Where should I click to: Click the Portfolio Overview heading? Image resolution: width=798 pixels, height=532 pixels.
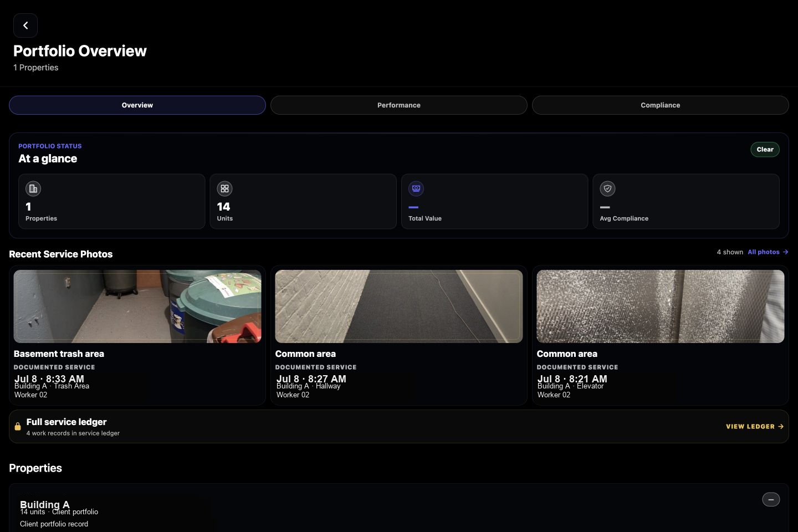(80, 51)
